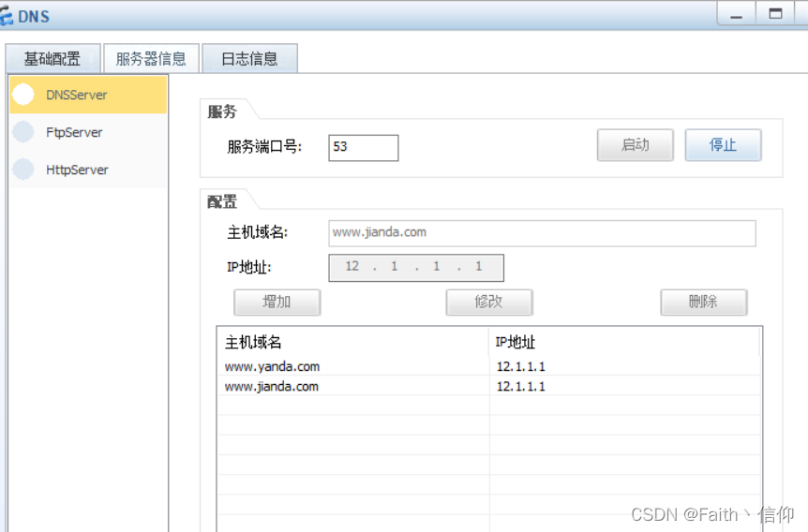
Task: Choose FtpServer in the server list
Action: [88, 132]
